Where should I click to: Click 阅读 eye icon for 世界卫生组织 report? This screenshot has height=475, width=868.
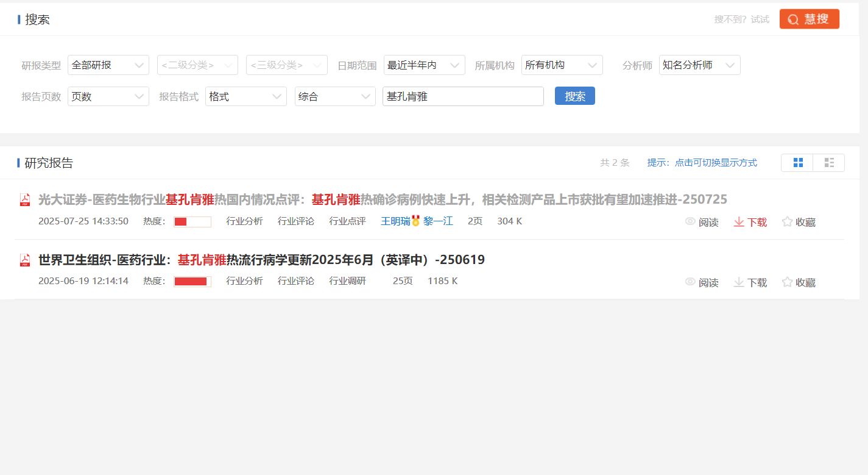pyautogui.click(x=690, y=282)
